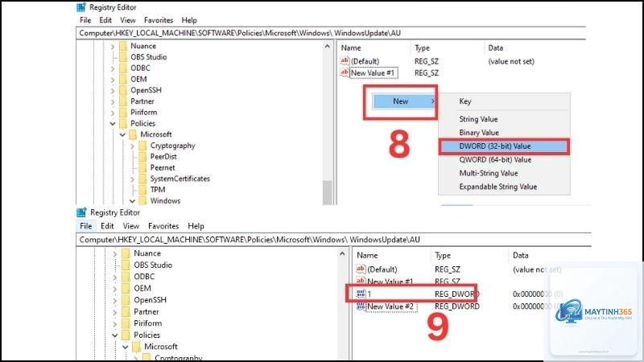Click the New context menu entry

[403, 101]
